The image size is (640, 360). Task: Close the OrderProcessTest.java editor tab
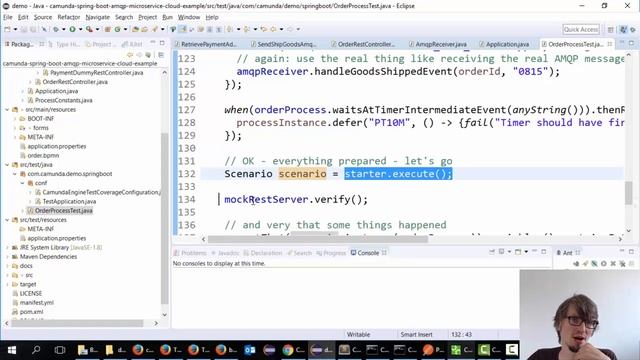coord(610,44)
